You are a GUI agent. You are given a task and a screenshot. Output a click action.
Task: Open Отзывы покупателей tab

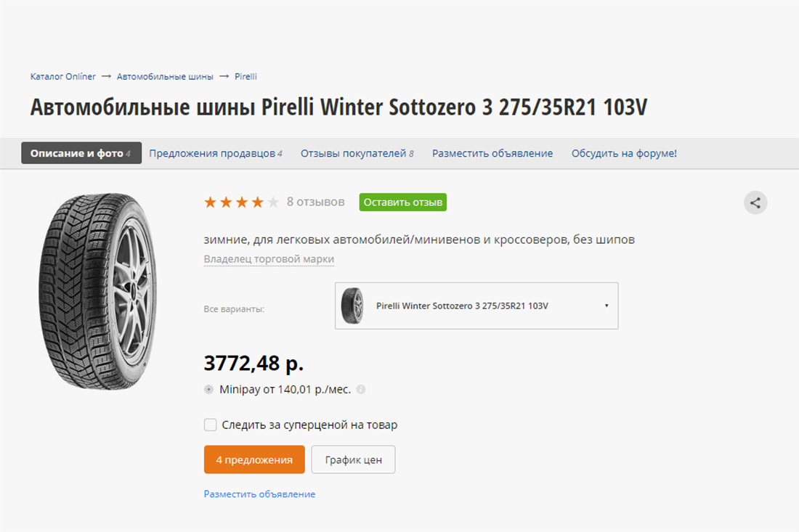357,153
